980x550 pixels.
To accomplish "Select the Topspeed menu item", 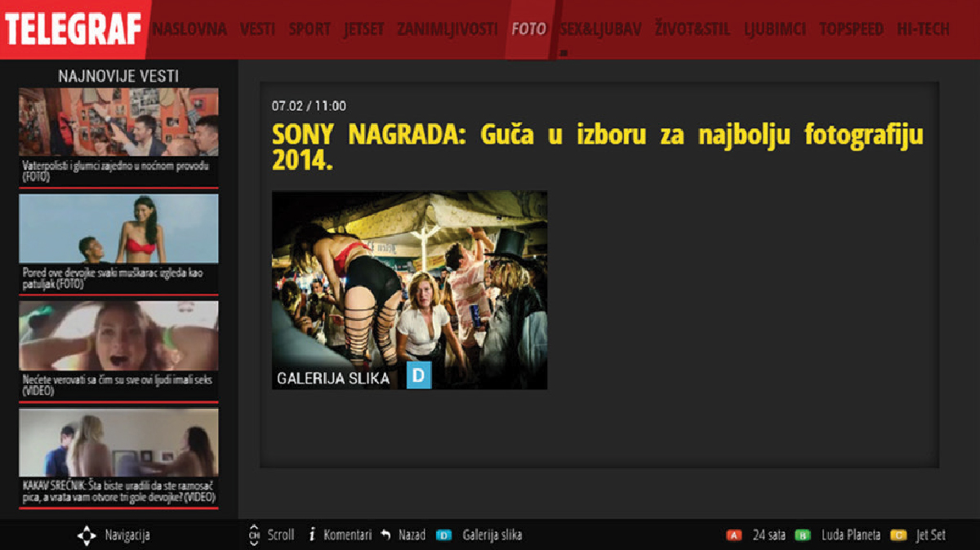I will tap(851, 29).
